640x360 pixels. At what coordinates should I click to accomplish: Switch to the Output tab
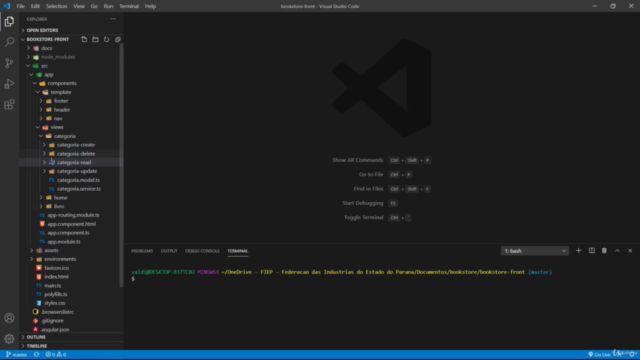[169, 251]
